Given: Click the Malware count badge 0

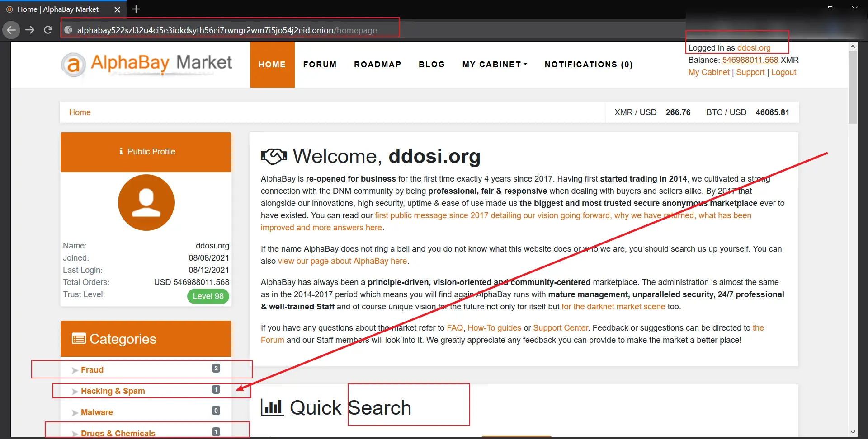Looking at the screenshot, I should [216, 411].
